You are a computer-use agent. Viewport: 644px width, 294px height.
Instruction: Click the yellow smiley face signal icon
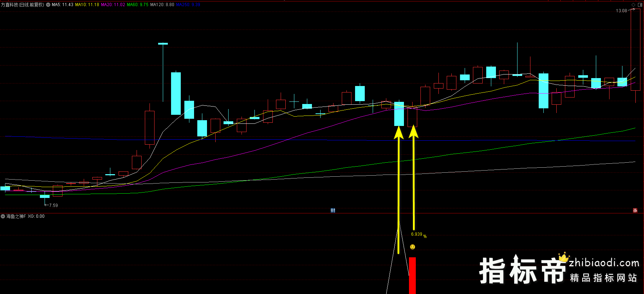click(413, 247)
